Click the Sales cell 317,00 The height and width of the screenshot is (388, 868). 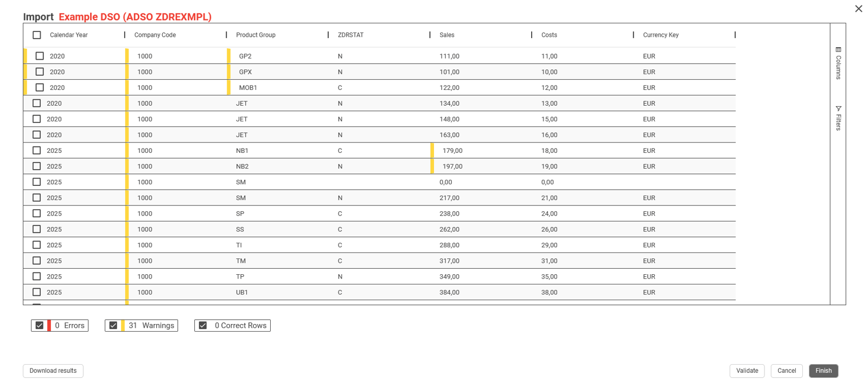tap(481, 261)
